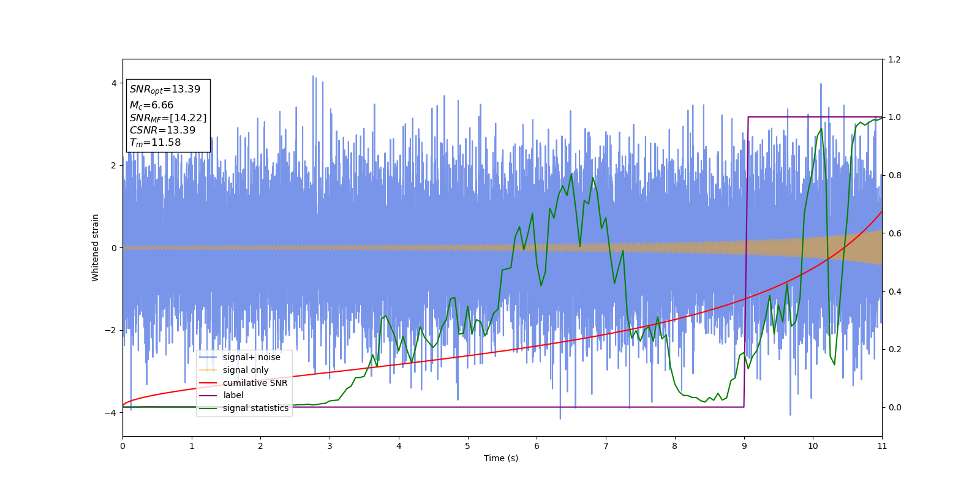980x490 pixels.
Task: Click the SNRopt=13.39 annotation text
Action: coord(165,89)
